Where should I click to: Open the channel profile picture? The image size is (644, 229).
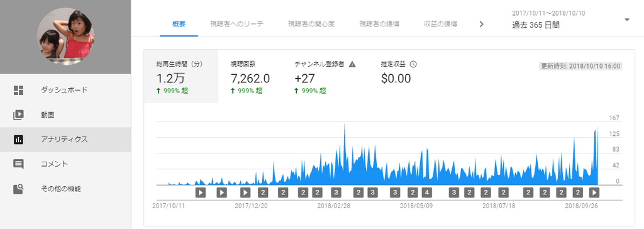point(65,36)
